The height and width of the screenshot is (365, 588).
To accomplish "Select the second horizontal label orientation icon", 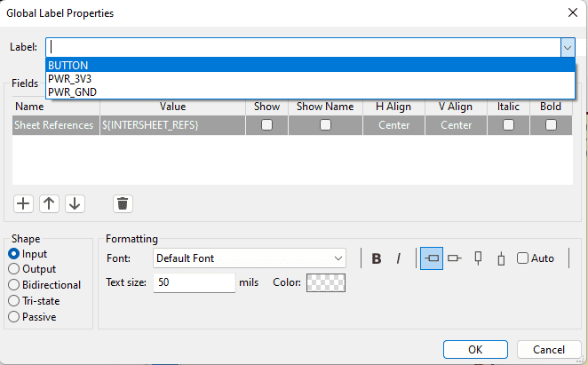I will click(x=455, y=258).
